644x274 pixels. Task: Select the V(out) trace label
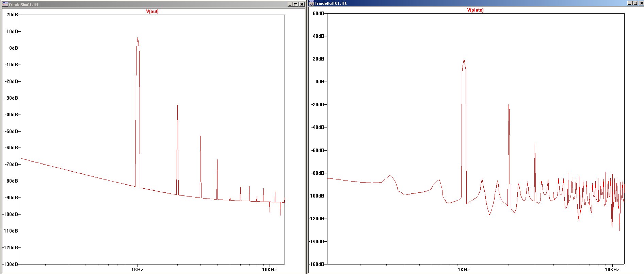(152, 11)
